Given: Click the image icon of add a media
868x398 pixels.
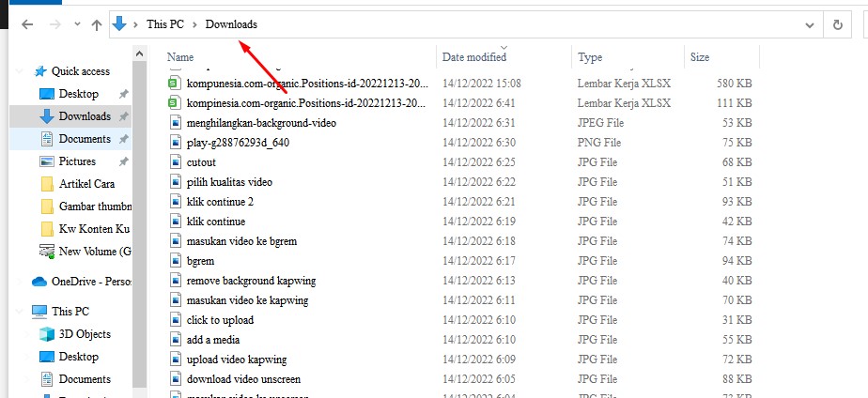Looking at the screenshot, I should pos(176,340).
